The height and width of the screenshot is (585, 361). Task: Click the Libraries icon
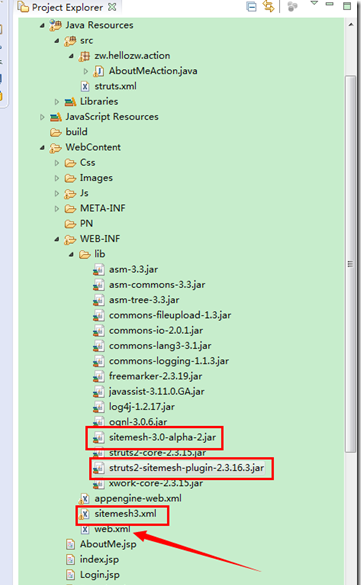click(70, 101)
